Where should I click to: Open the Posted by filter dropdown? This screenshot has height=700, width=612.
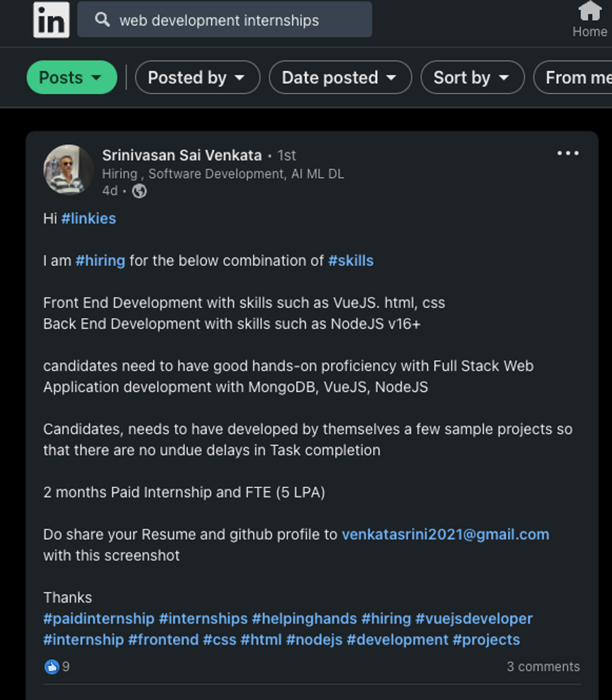point(197,78)
